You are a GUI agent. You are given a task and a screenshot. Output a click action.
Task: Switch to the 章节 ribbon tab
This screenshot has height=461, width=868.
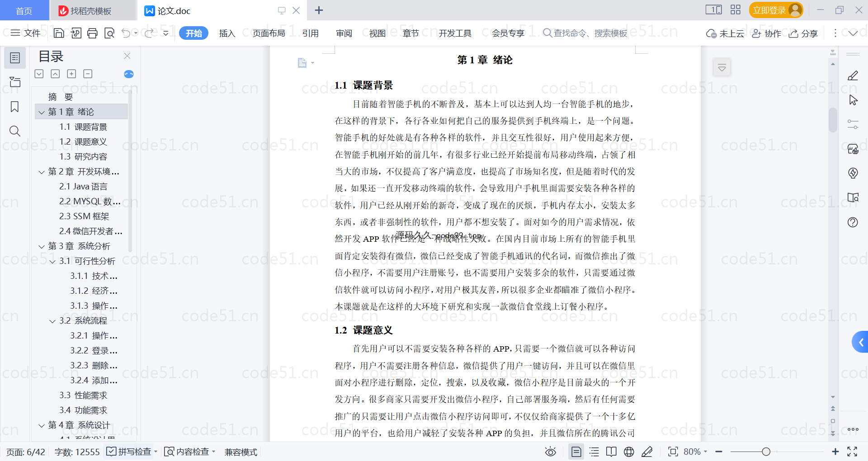[410, 33]
